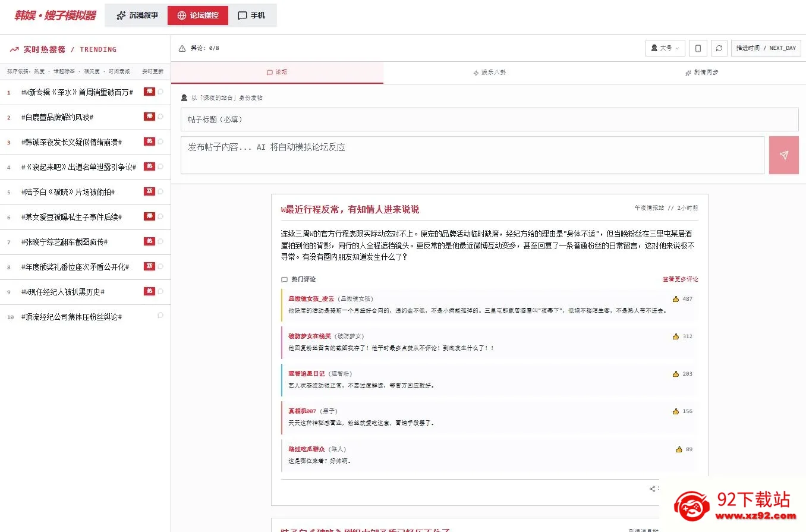
Task: Click comment bubble on #W新专辑《深水》 row
Action: pos(160,92)
